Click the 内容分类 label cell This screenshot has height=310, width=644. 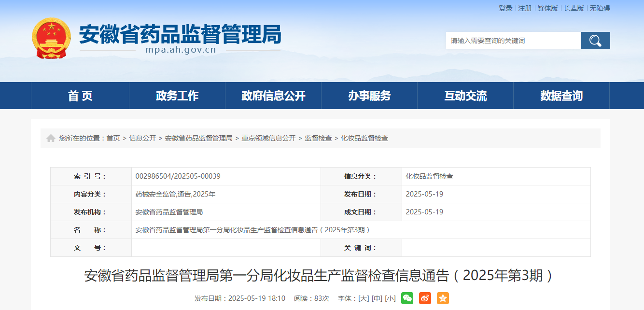click(91, 194)
